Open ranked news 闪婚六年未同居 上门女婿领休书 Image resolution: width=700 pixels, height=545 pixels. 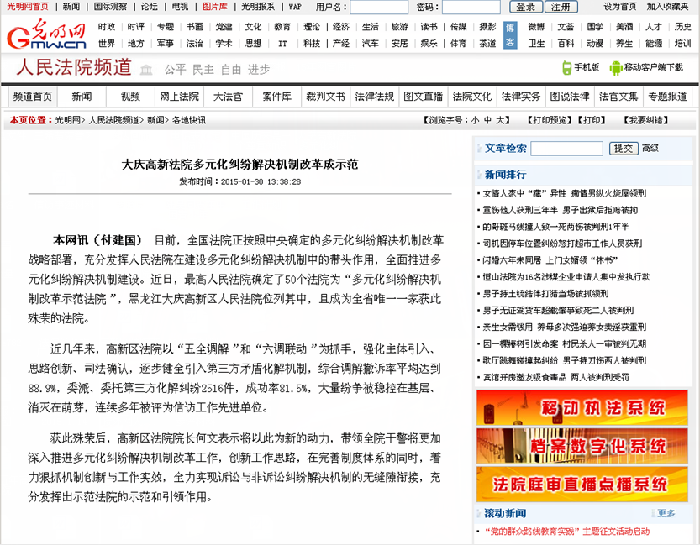pos(550,260)
